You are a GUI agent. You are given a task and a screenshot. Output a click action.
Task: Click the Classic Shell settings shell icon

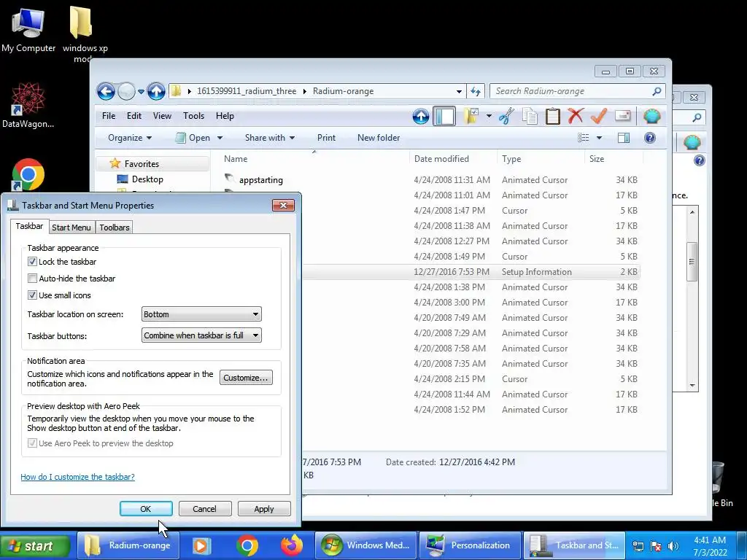point(651,116)
